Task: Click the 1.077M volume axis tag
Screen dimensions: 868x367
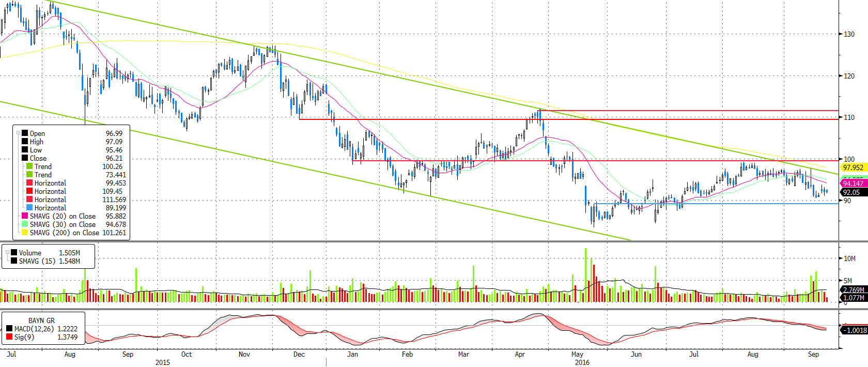Action: [854, 297]
